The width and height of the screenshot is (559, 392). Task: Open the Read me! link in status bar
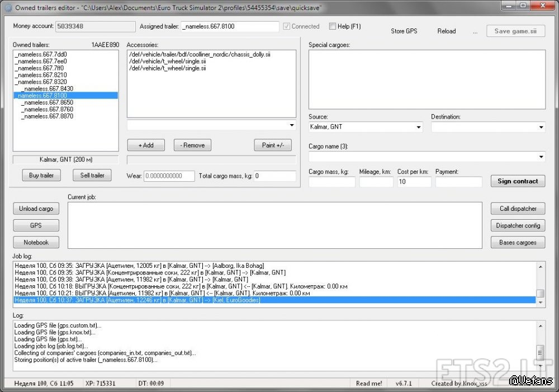369,384
